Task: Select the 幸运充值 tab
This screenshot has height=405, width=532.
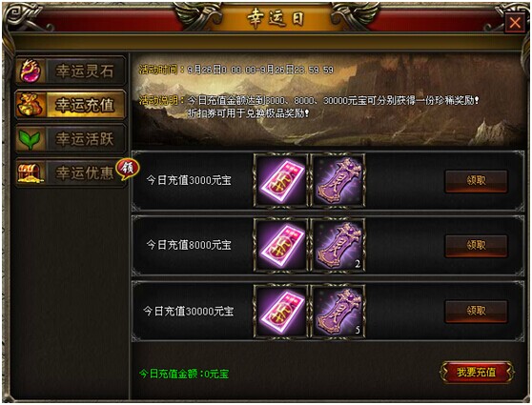Action: pos(71,105)
